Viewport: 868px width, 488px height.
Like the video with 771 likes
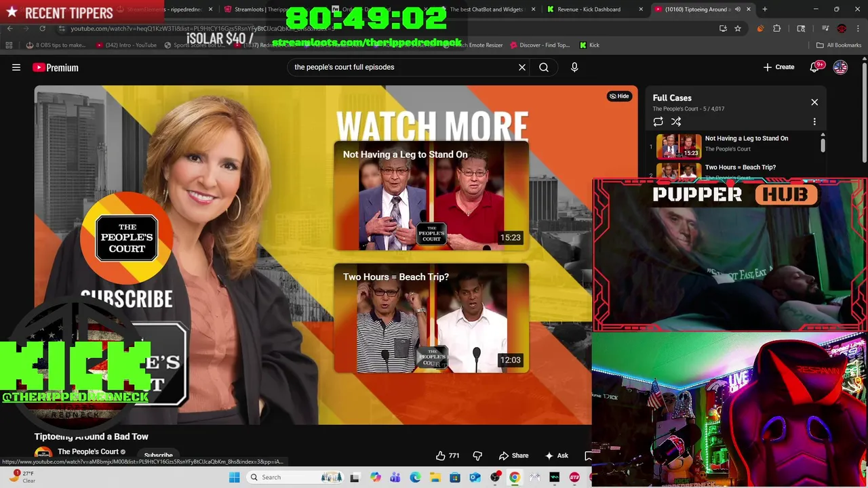[448, 455]
